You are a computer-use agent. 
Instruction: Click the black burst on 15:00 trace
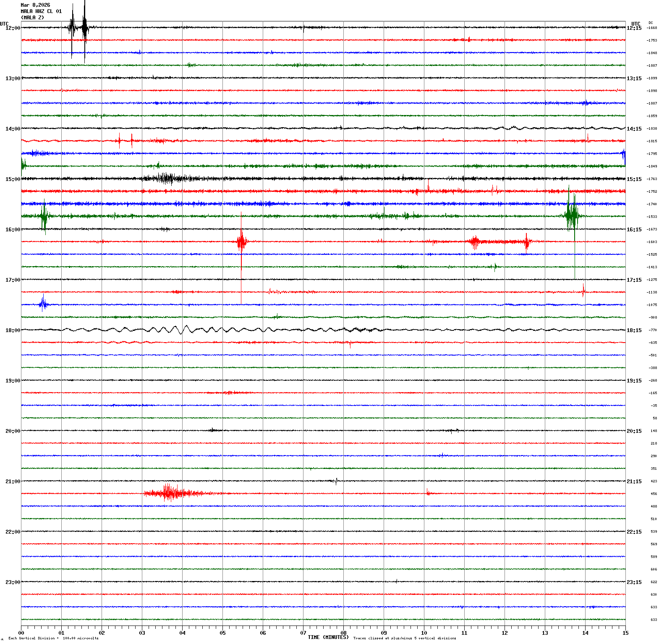point(166,178)
